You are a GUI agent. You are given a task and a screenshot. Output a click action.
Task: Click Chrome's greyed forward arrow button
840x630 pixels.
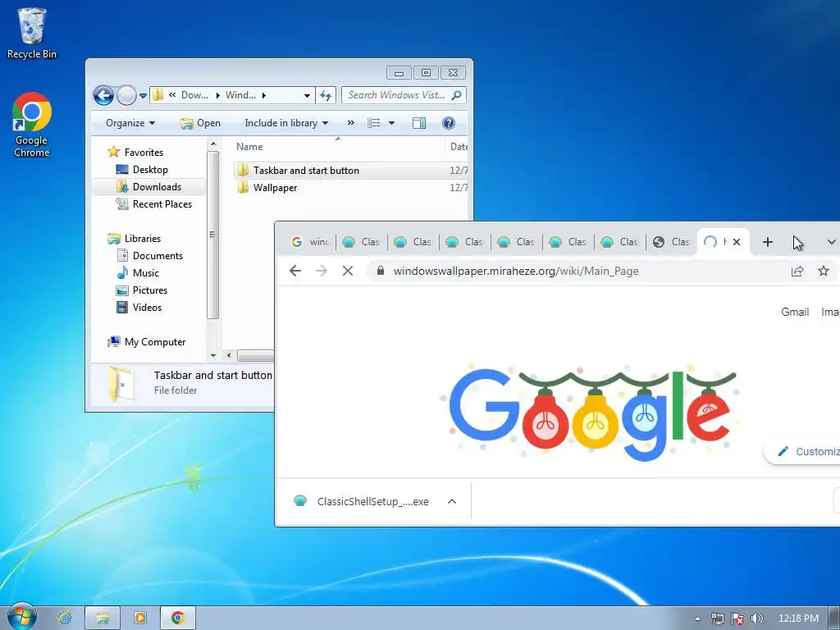(322, 271)
